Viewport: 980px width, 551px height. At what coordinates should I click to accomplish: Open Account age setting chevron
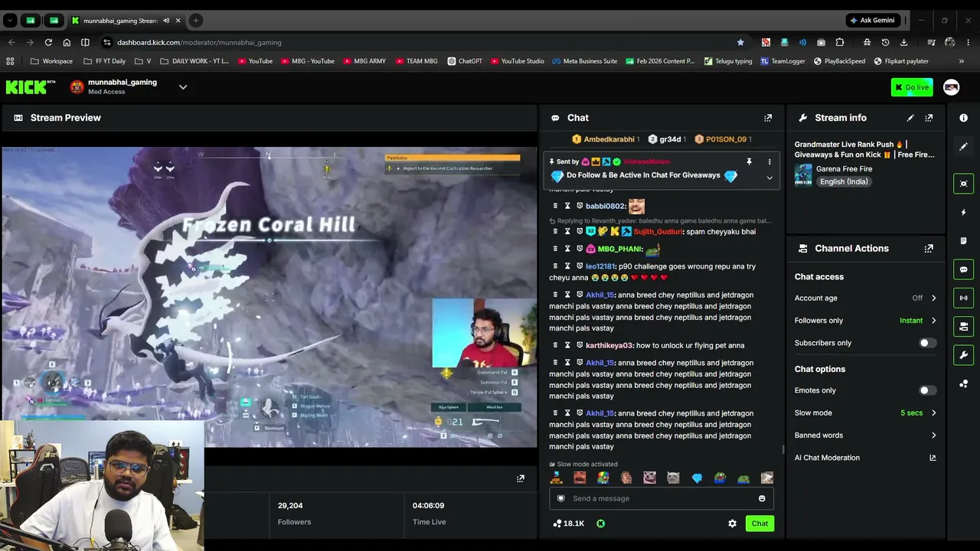tap(933, 298)
